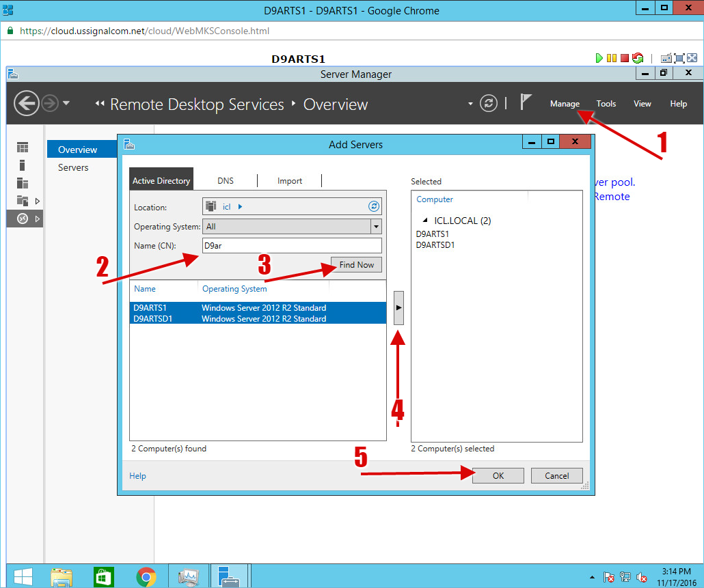Screen dimensions: 704x588
Task: Click OK in Add Servers dialog
Action: click(x=498, y=475)
